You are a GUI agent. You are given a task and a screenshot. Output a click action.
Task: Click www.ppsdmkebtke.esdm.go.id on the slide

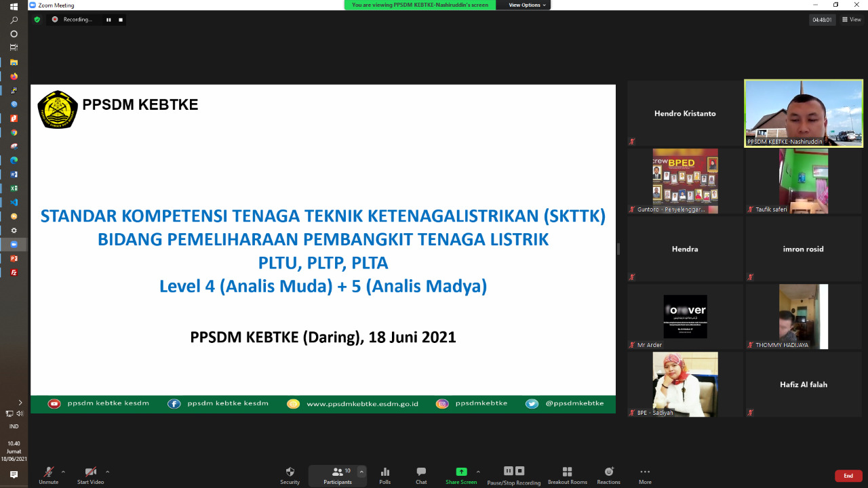pyautogui.click(x=362, y=403)
